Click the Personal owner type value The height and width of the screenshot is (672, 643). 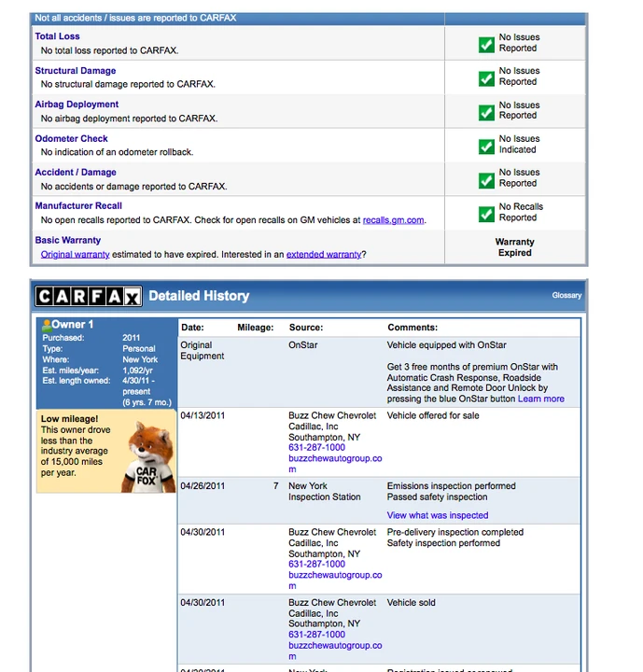tap(139, 349)
